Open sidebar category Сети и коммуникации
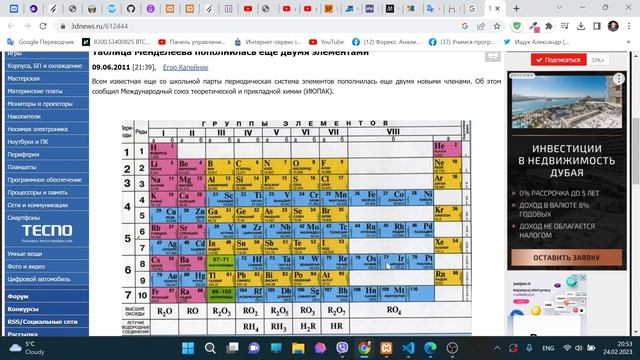Screen dimensions: 640x360 coord(38,205)
